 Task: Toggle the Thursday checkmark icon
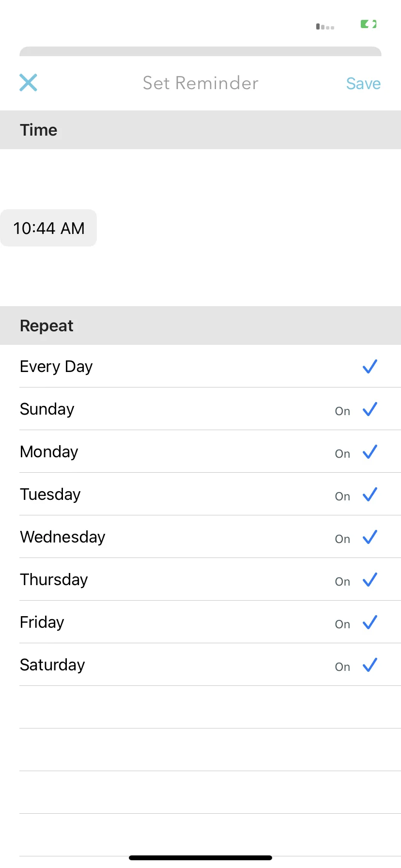tap(370, 580)
